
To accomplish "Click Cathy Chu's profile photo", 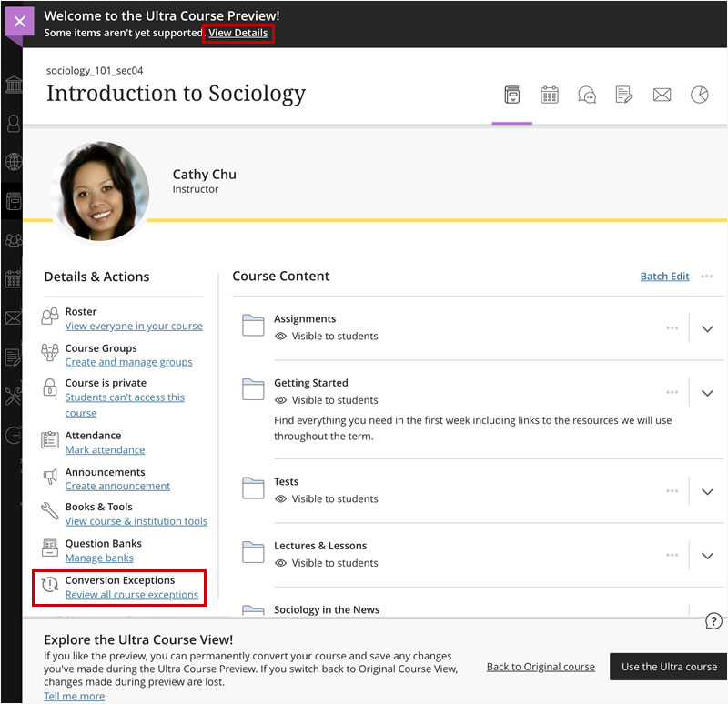I will point(101,192).
